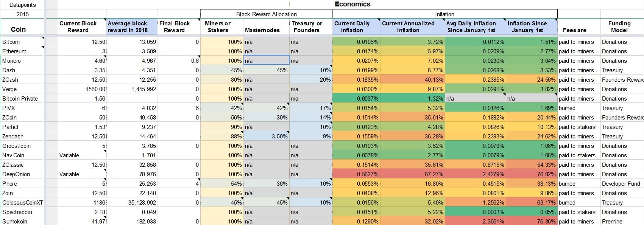Select the Current Annualized Inflation header
Viewport: 644px width, 225px height.
click(x=412, y=27)
